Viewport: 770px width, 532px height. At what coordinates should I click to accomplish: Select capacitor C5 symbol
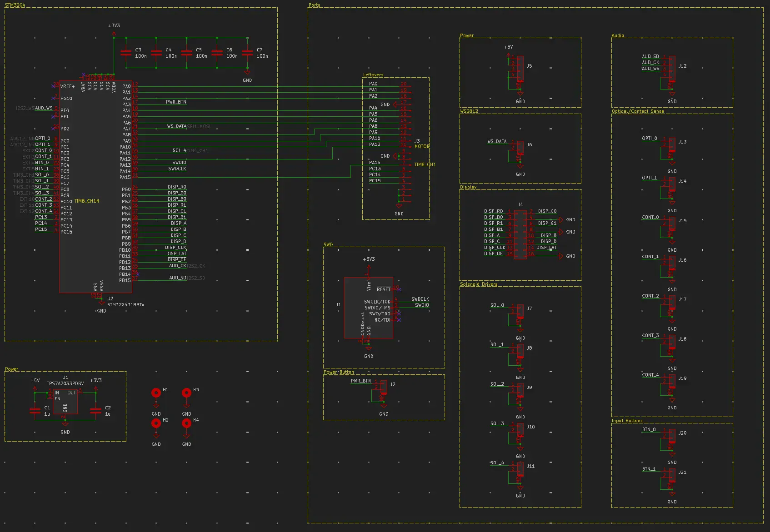(187, 53)
